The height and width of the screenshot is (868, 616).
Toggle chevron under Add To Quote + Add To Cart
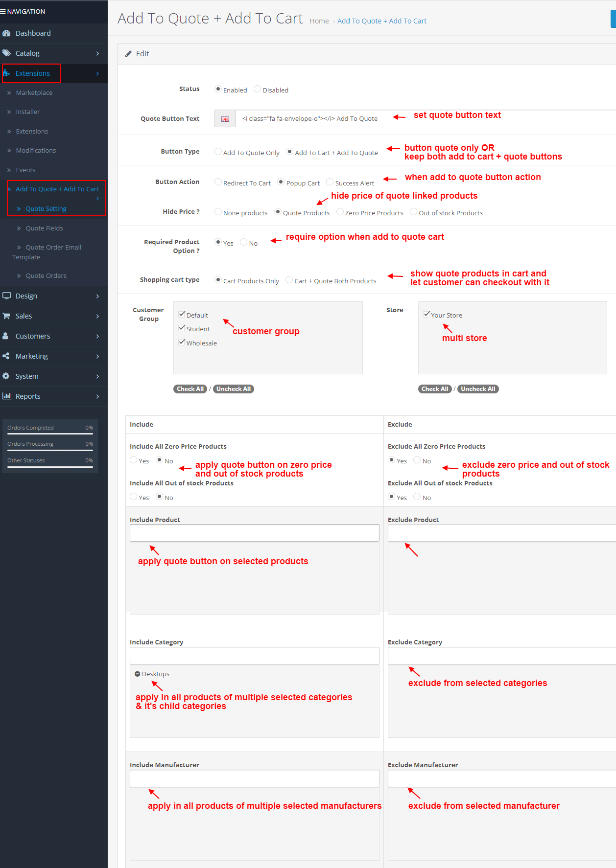(97, 199)
